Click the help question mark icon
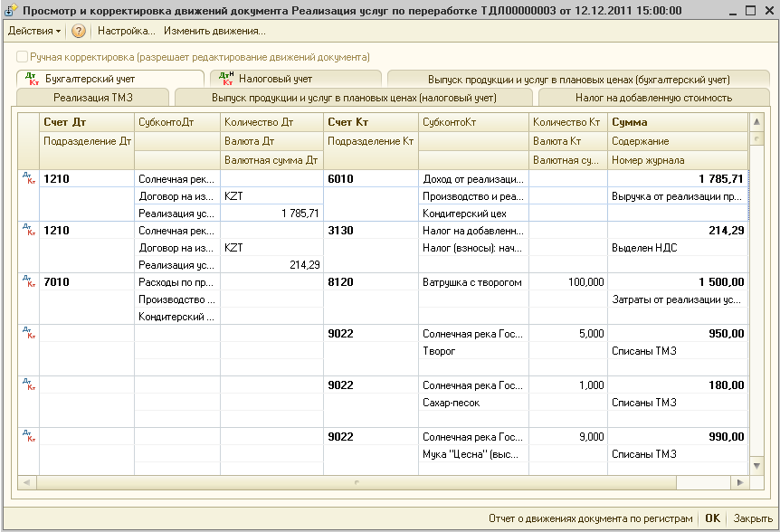Screen dimensions: 780x532 click(x=79, y=31)
